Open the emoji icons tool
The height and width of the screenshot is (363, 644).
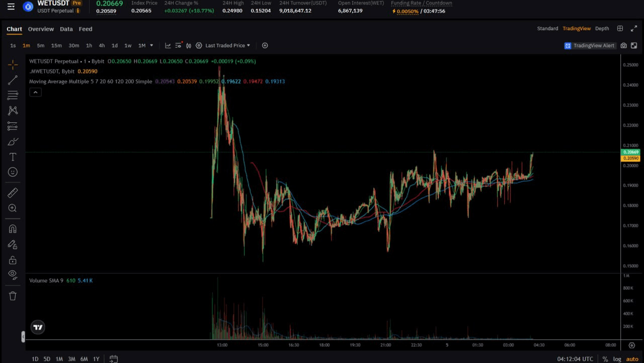(x=13, y=172)
